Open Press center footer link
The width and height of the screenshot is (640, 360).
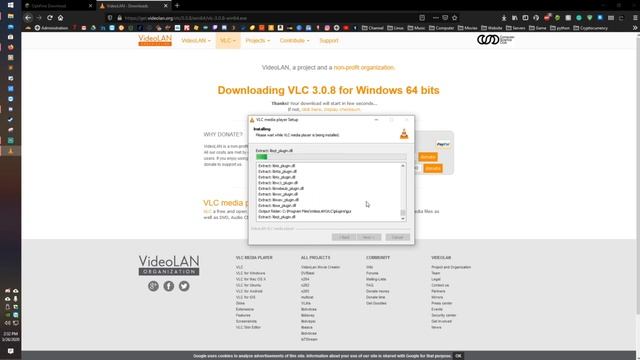442,303
